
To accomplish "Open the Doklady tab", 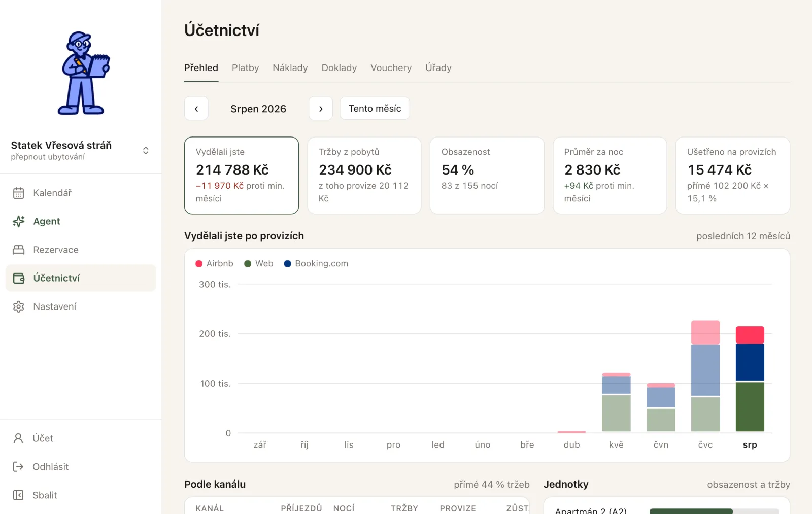I will click(339, 68).
